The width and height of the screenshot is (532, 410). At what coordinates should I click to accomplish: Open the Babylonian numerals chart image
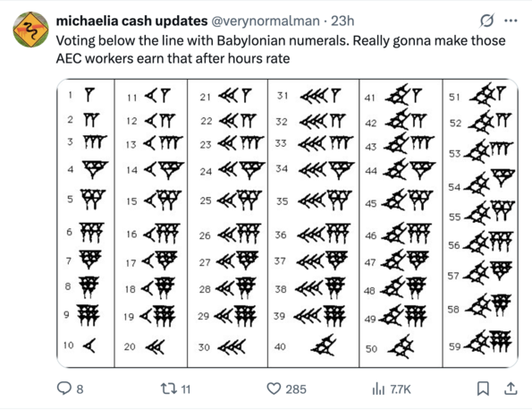pyautogui.click(x=287, y=223)
